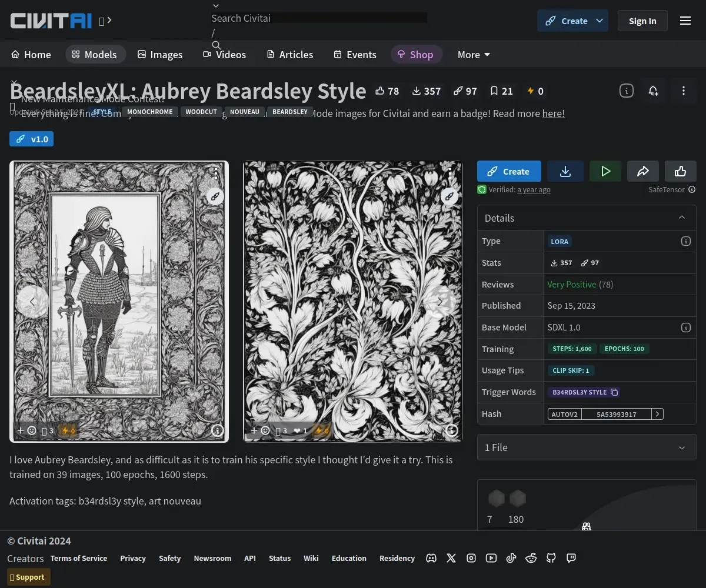Click the Support button
Image resolution: width=706 pixels, height=588 pixels.
29,577
